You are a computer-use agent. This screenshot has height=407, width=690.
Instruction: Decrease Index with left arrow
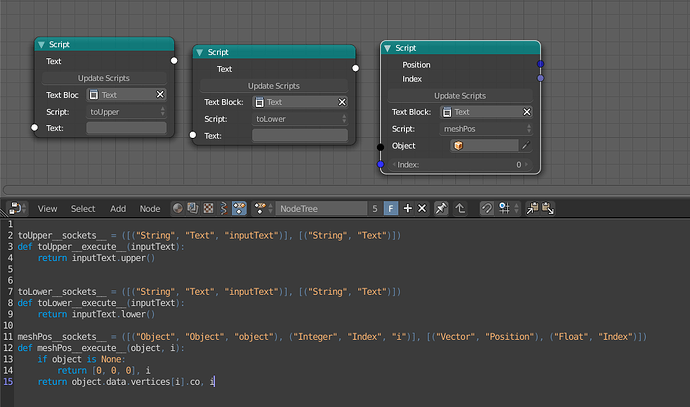tap(394, 165)
